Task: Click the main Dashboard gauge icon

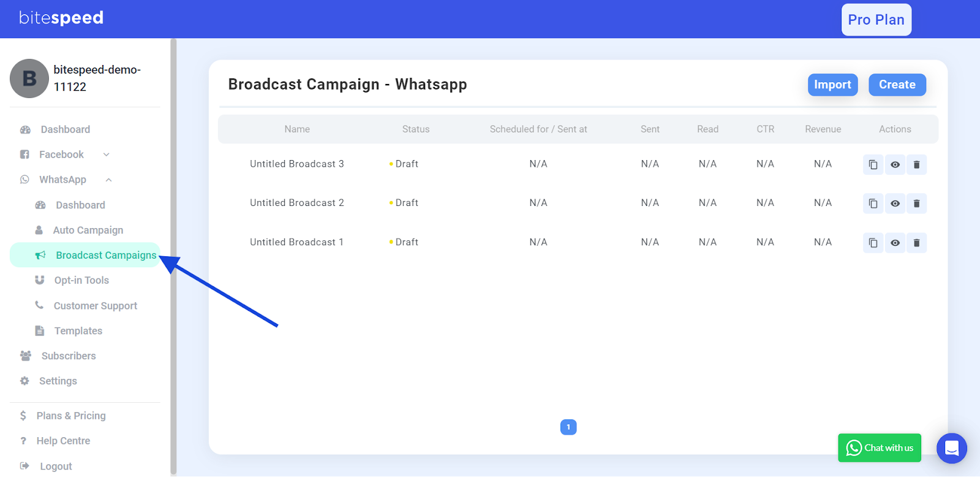Action: tap(25, 130)
